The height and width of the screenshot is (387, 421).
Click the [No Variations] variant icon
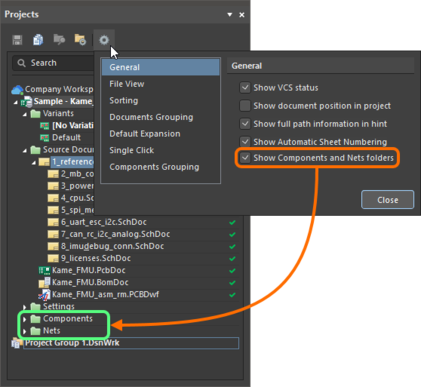point(44,126)
